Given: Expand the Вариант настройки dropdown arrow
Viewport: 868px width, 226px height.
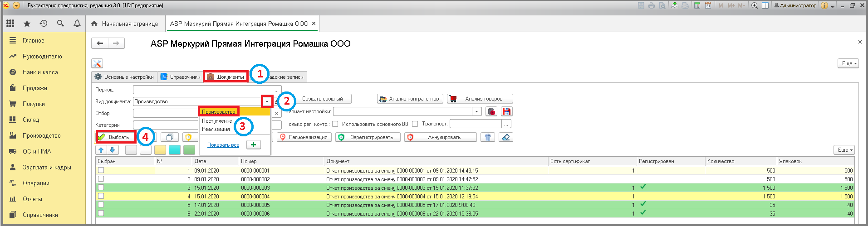Looking at the screenshot, I should [476, 111].
